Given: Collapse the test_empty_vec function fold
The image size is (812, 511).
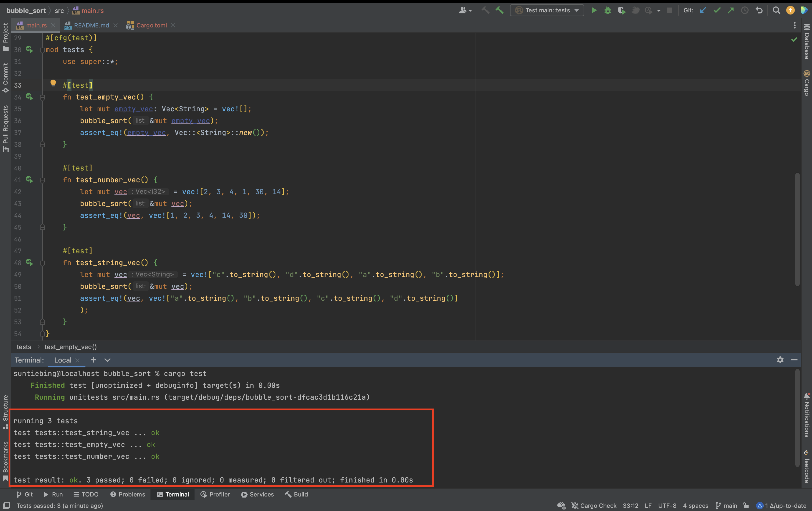Looking at the screenshot, I should point(42,97).
